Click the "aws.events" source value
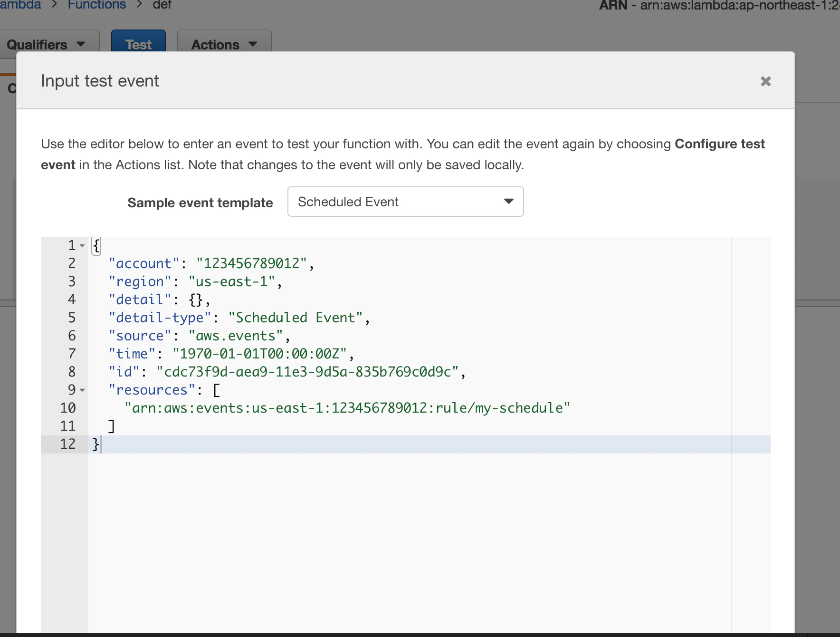The image size is (840, 637). pyautogui.click(x=236, y=336)
